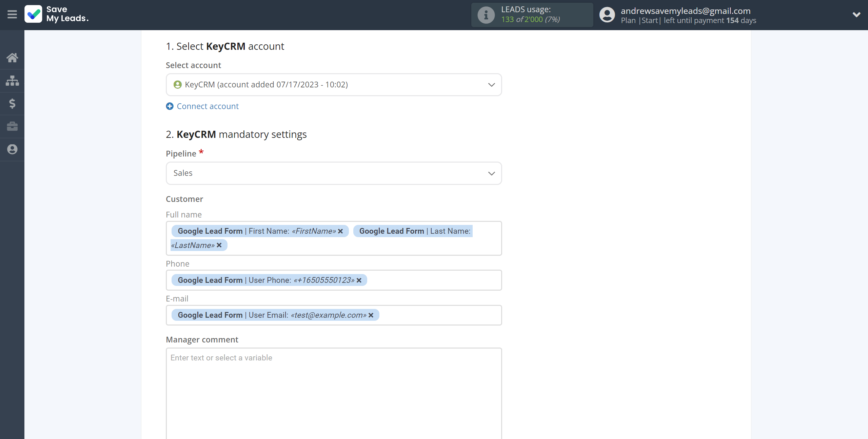Viewport: 868px width, 439px height.
Task: Click into the Manager comment text area
Action: click(334, 394)
